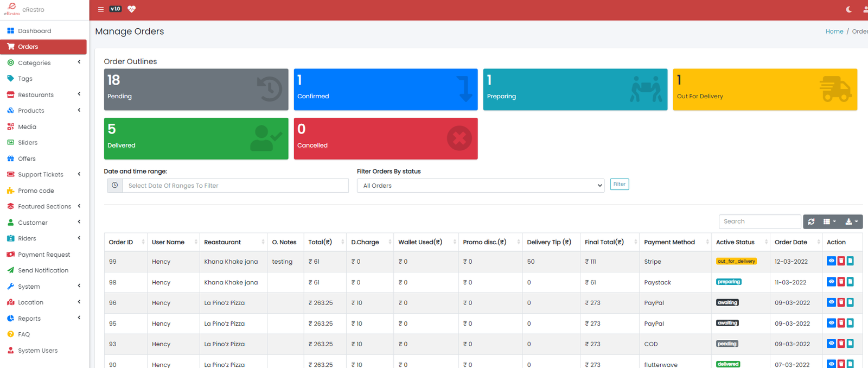The height and width of the screenshot is (368, 868).
Task: View order 95 with eye icon
Action: [x=831, y=323]
